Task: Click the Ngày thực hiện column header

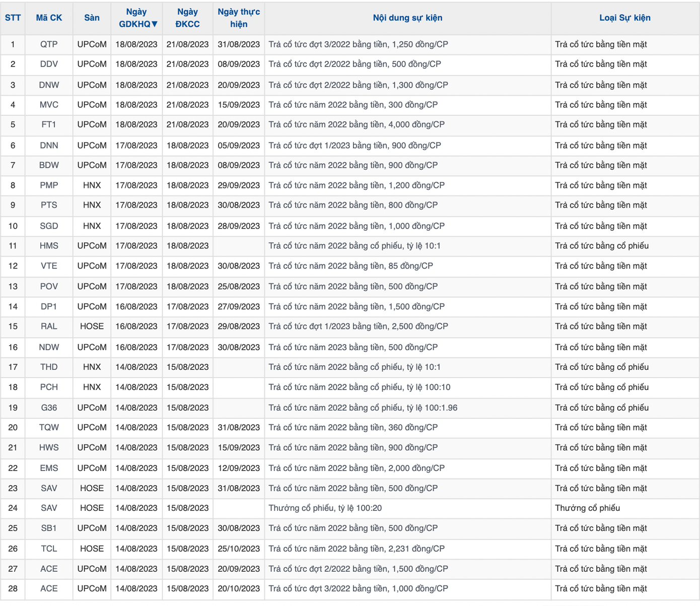Action: pos(239,18)
